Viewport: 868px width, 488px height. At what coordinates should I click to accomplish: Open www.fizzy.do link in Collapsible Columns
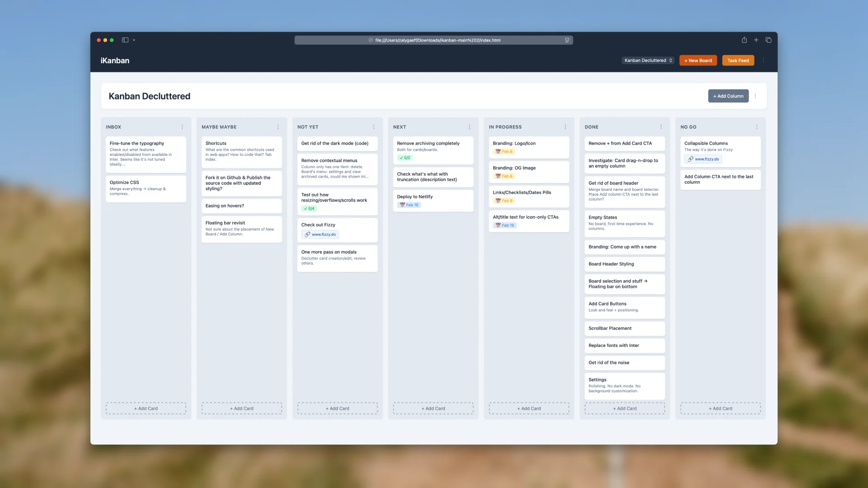(x=703, y=159)
